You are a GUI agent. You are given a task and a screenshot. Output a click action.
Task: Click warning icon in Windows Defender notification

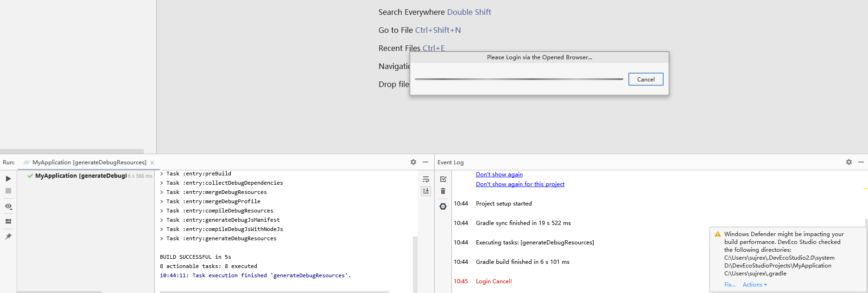coord(718,234)
